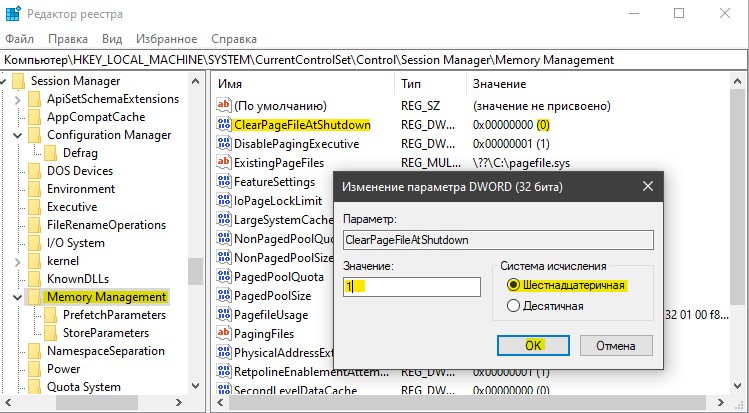Select the SecondLevelDataCache DWORD icon
The height and width of the screenshot is (413, 749).
[224, 390]
